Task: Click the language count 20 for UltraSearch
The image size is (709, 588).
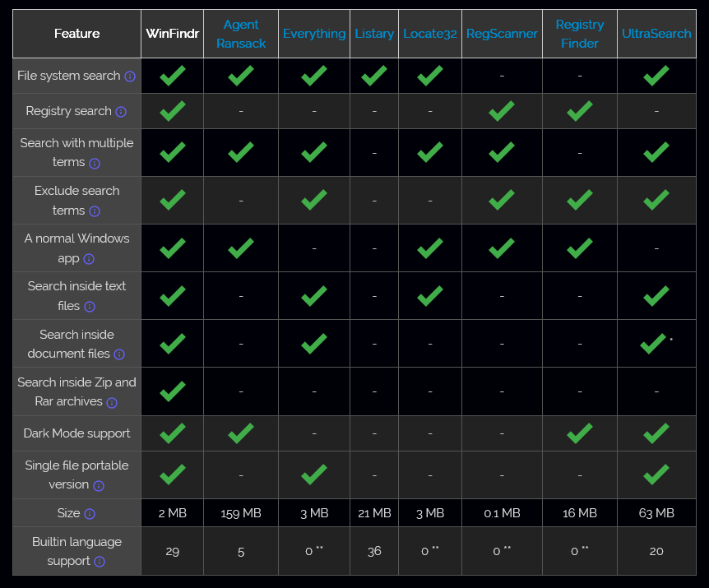Action: (x=656, y=551)
